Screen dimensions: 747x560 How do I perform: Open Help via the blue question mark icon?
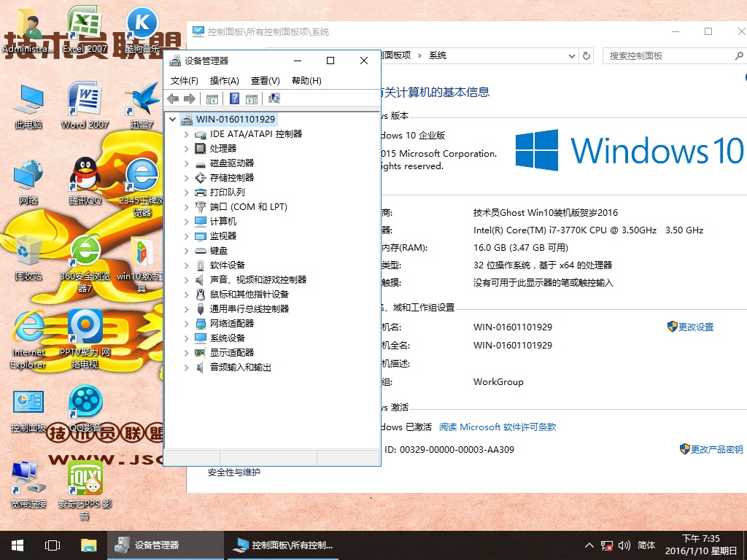(234, 98)
